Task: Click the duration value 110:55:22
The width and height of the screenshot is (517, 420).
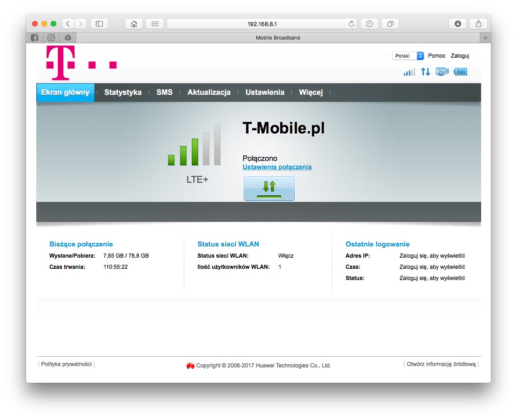Action: pos(115,267)
